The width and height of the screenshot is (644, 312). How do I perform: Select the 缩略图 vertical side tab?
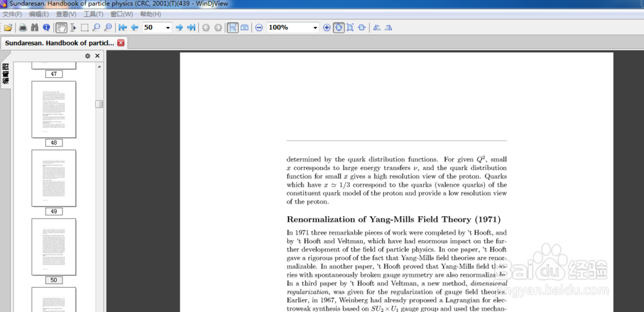[5, 74]
